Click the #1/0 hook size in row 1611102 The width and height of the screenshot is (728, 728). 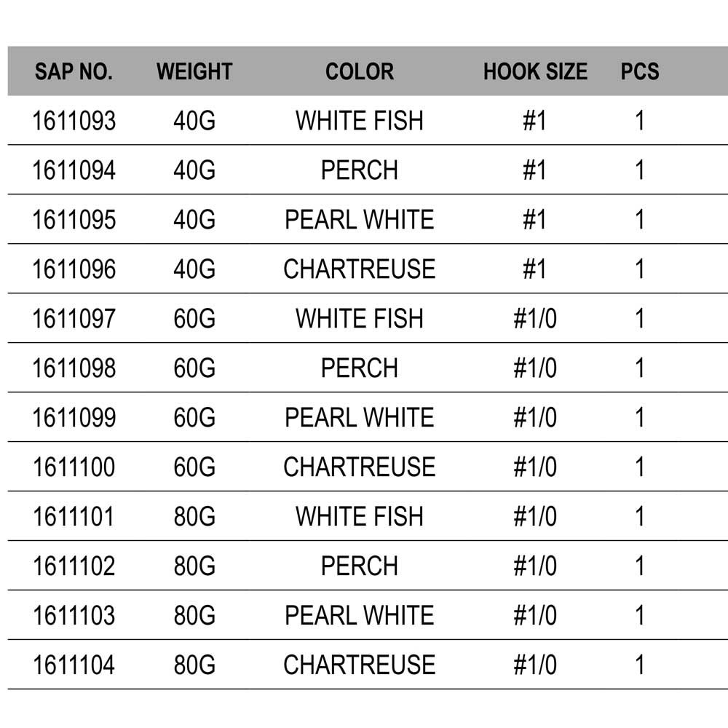point(535,566)
